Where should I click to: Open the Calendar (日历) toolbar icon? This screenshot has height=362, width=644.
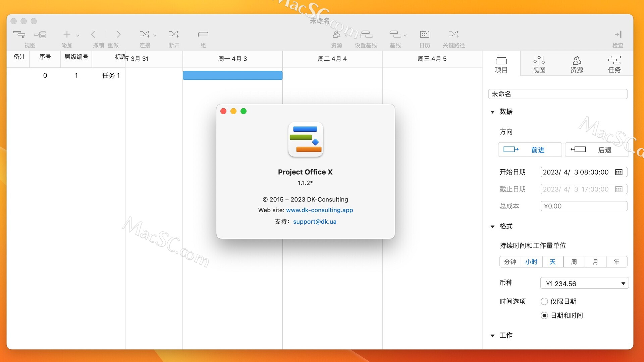coord(424,34)
